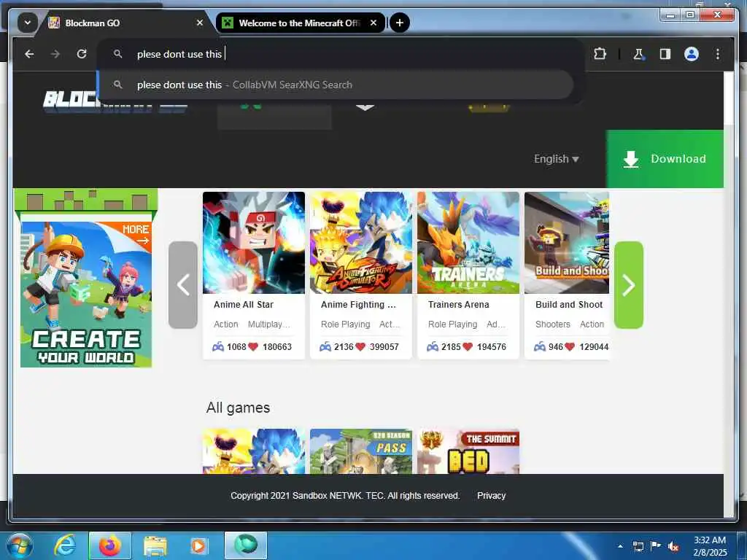Click the 'Anime Fighting ...' title text

(x=358, y=305)
